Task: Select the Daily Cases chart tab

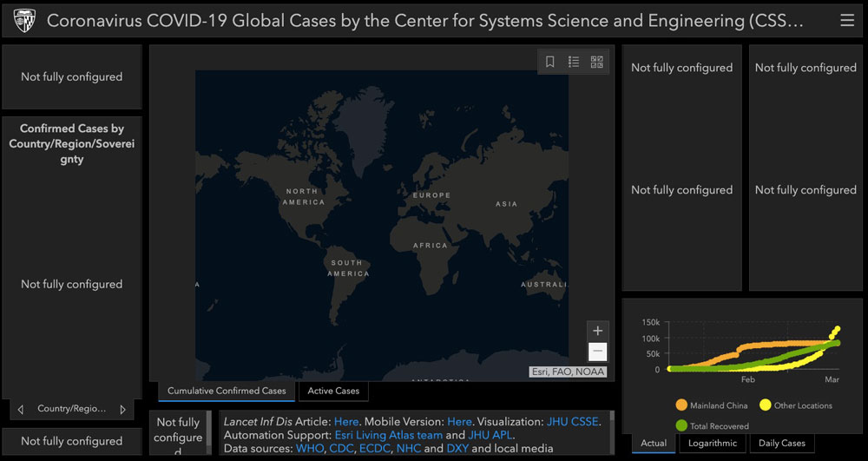Action: (782, 444)
